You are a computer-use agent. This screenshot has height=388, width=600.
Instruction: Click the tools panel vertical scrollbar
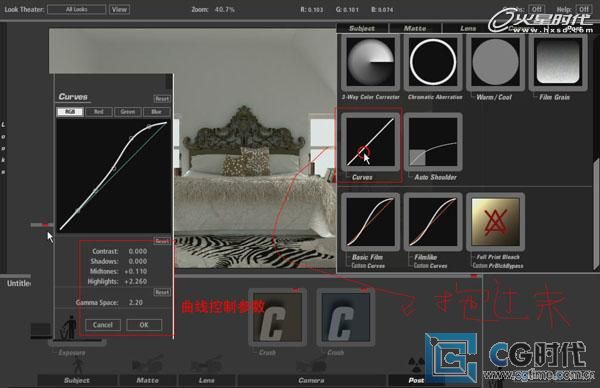(x=596, y=214)
